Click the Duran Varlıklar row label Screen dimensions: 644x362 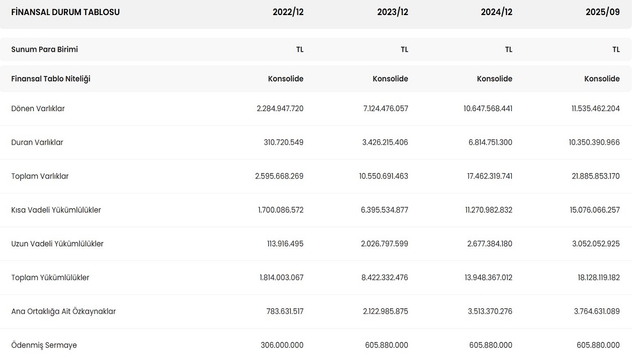(37, 142)
